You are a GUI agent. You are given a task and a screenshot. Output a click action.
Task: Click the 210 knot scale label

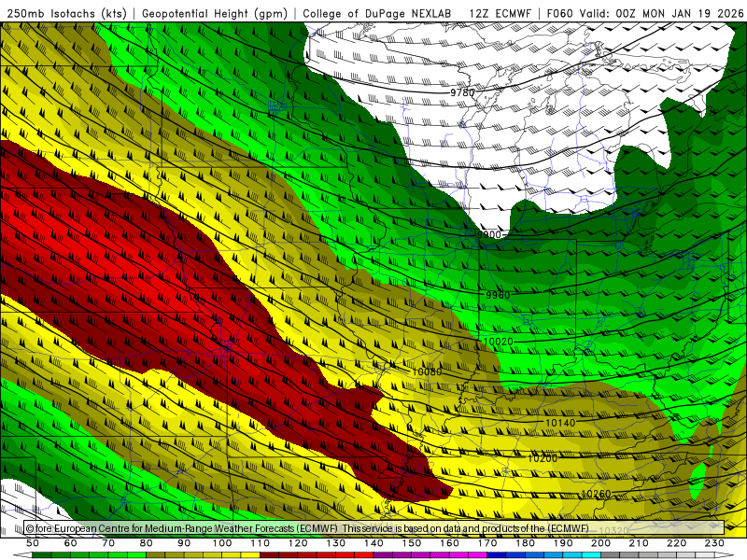639,543
